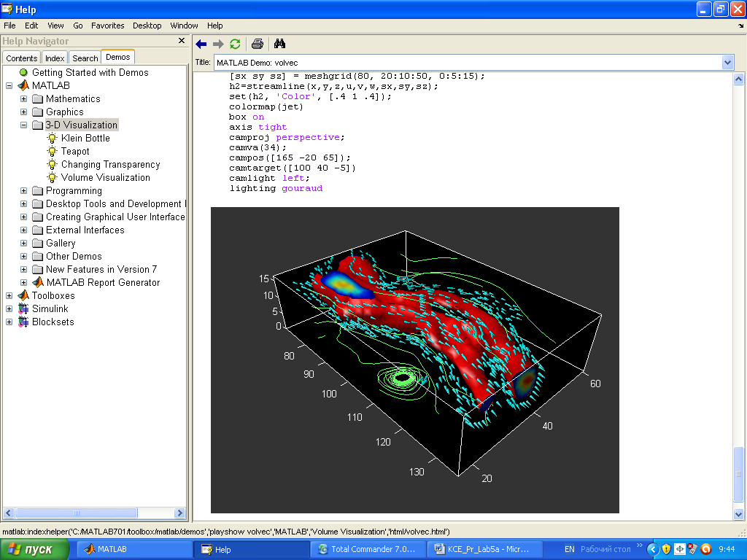This screenshot has height=560, width=747.
Task: Open the Title dropdown list
Action: pyautogui.click(x=727, y=63)
